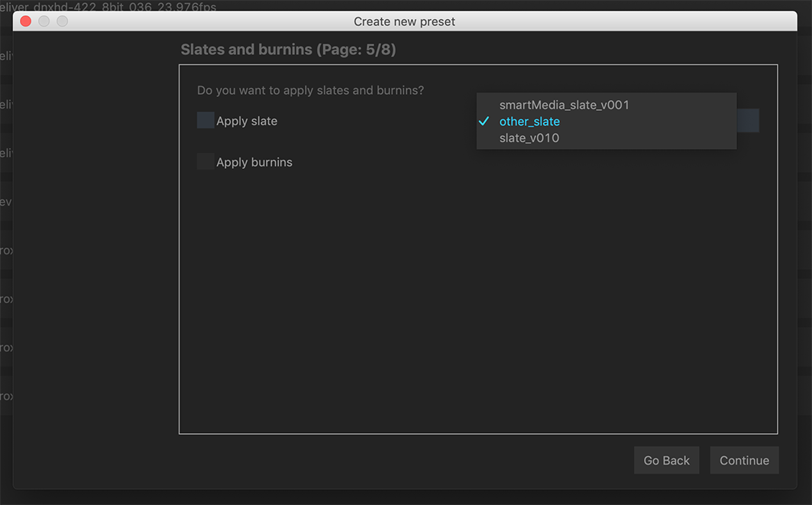Click the grey zoom window button
Image resolution: width=812 pixels, height=505 pixels.
click(x=63, y=21)
